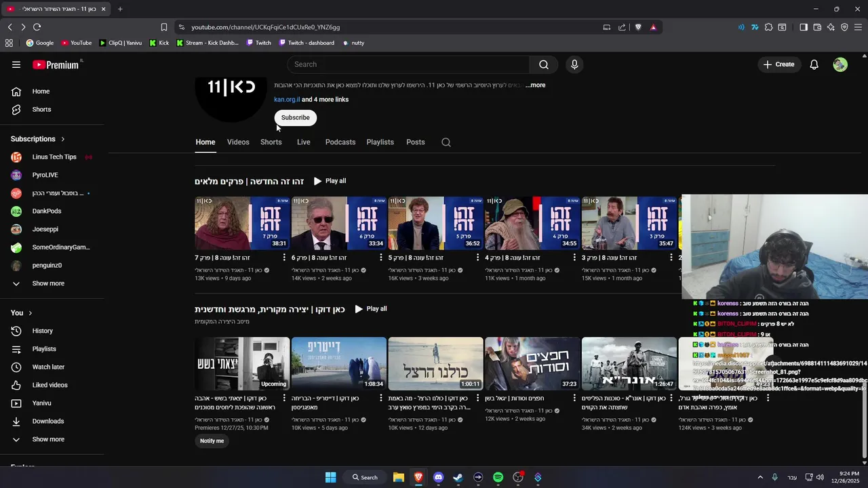Toggle the taskbar microphone tray icon

coord(774,477)
